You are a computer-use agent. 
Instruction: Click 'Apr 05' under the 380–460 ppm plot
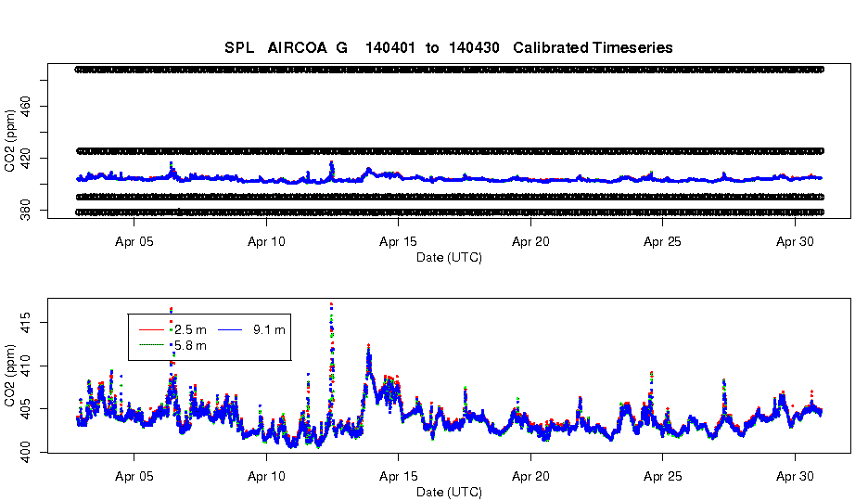134,242
